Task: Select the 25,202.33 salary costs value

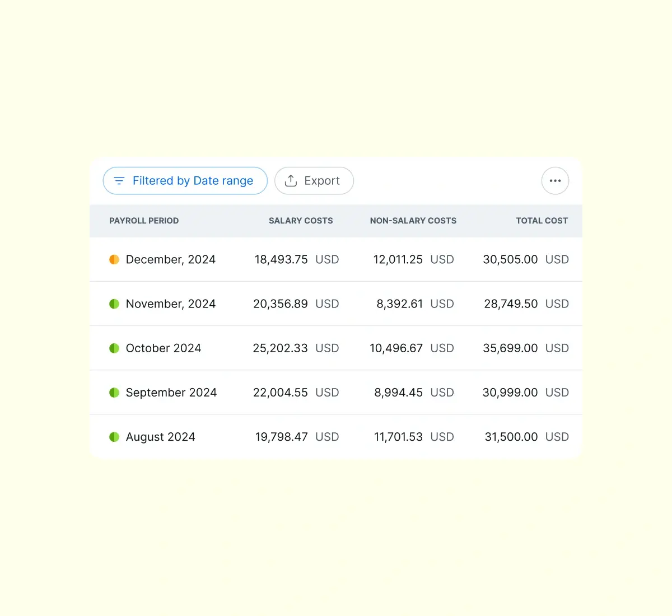Action: click(281, 348)
